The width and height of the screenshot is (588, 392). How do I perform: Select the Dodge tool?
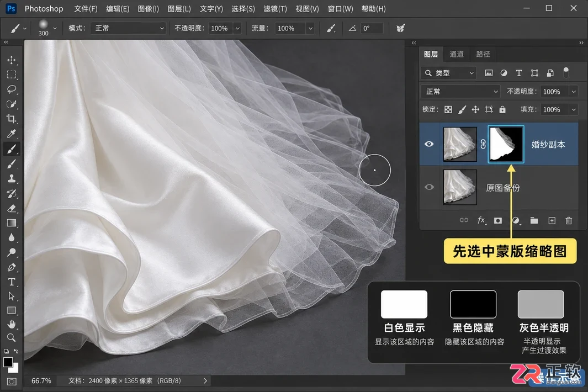[12, 252]
